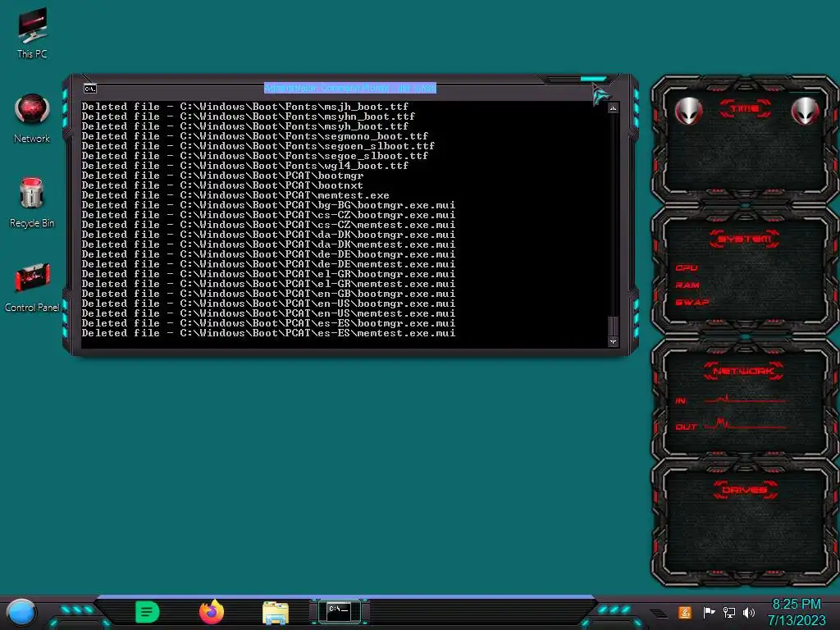Open Action Center flag icon

coord(709,612)
